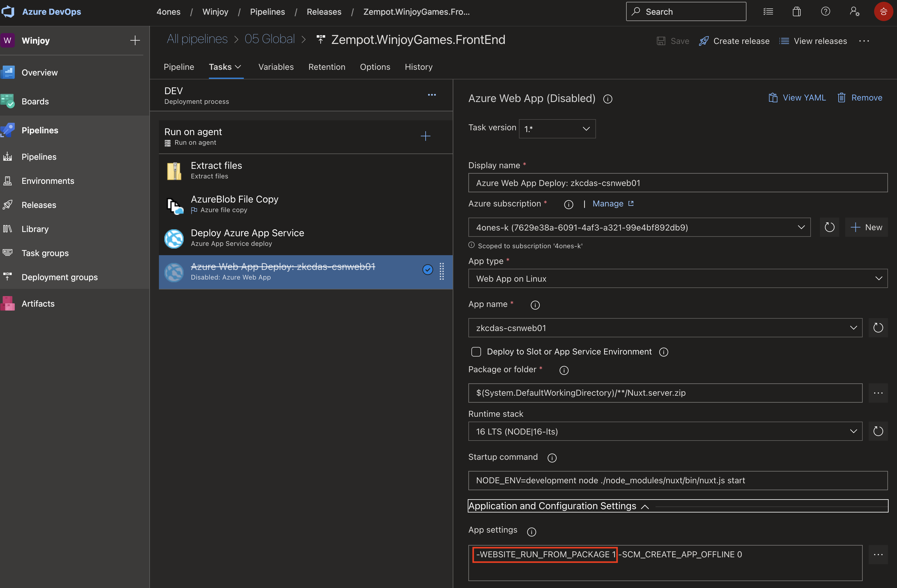Remove the Azure Web App task
This screenshot has height=588, width=897.
[860, 97]
